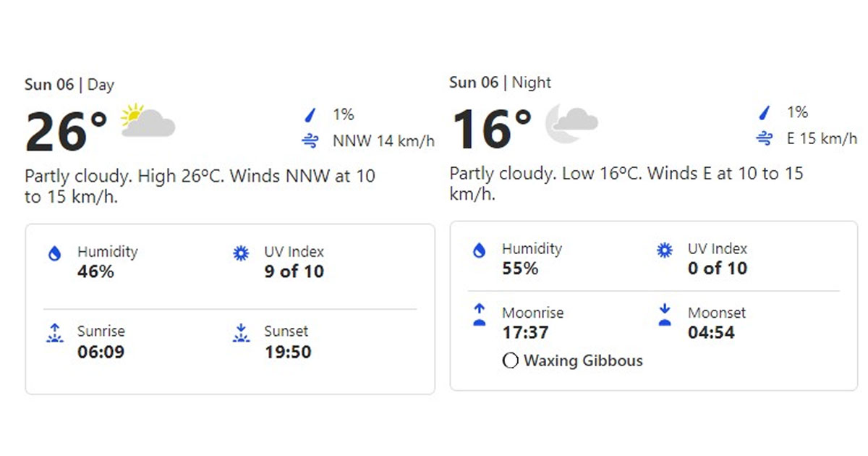The image size is (868, 456).
Task: Click the day wind icon beside NNW
Action: click(x=310, y=141)
